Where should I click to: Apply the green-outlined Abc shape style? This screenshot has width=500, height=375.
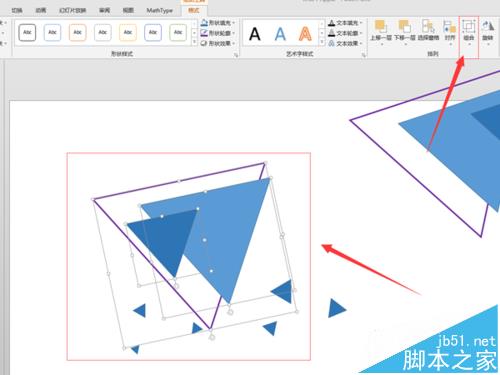point(178,33)
